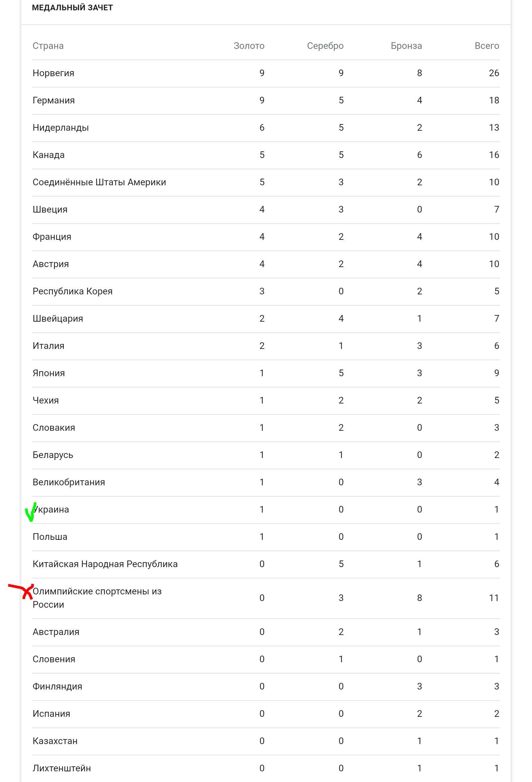532x782 pixels.
Task: Click the Бронза column header
Action: tap(406, 46)
